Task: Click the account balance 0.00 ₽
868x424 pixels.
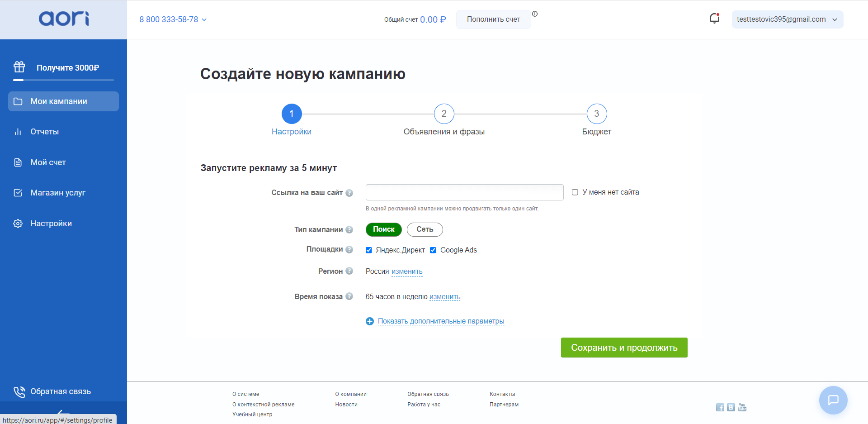Action: coord(433,19)
